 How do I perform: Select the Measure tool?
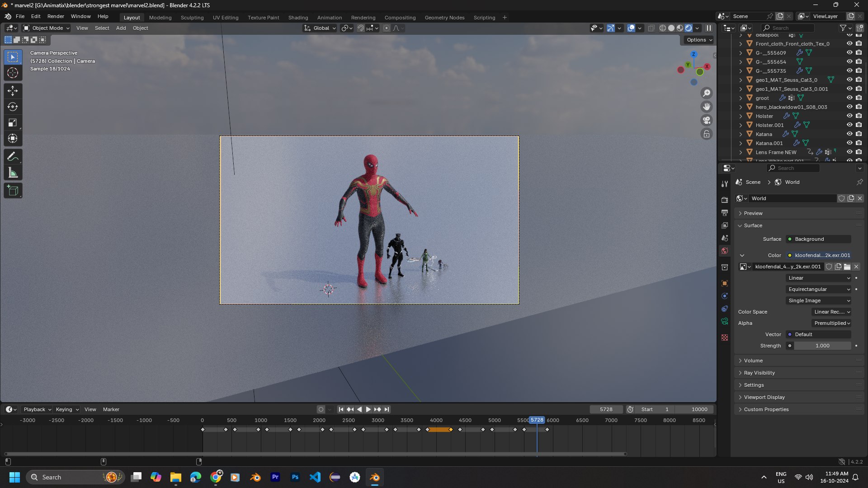coord(13,173)
